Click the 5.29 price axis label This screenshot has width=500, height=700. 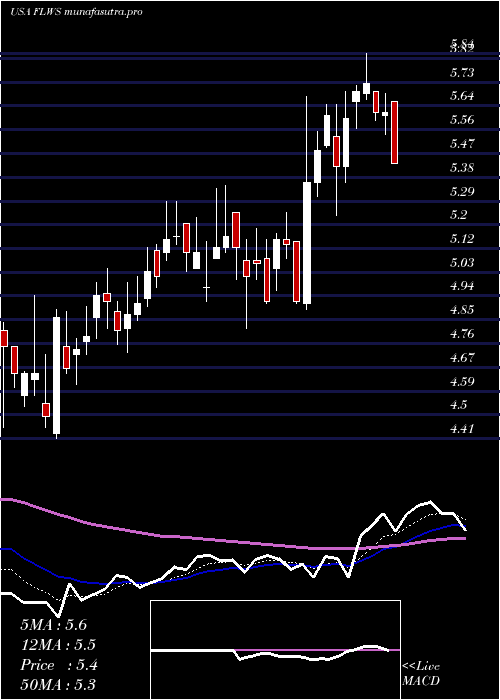462,191
